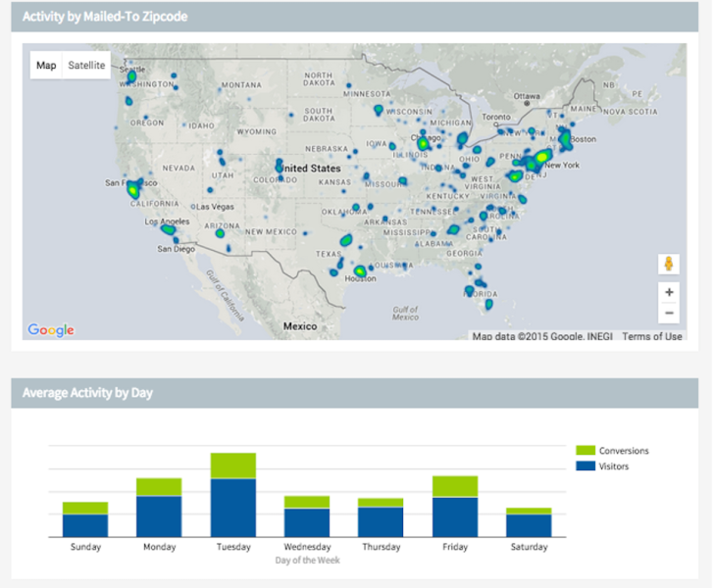Click the Boston heatmap hotspot
The image size is (713, 588).
point(565,139)
